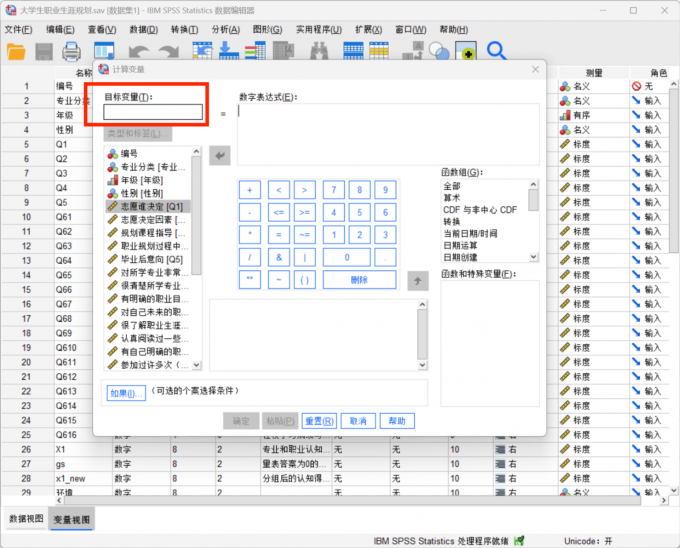Click the ampersand AND key
The image size is (680, 548).
(x=279, y=257)
